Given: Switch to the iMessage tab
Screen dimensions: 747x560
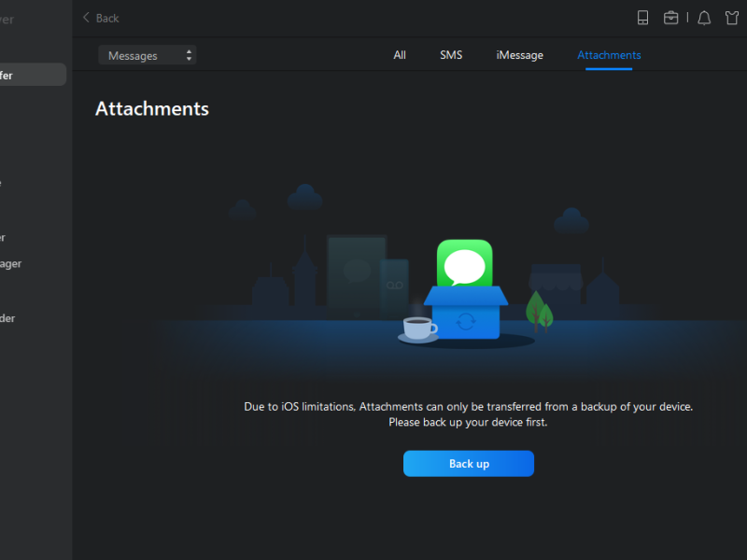Looking at the screenshot, I should 519,55.
